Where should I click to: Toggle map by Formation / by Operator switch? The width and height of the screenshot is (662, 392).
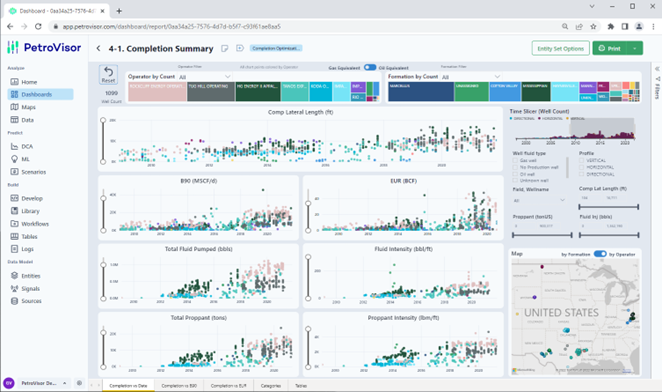[600, 254]
